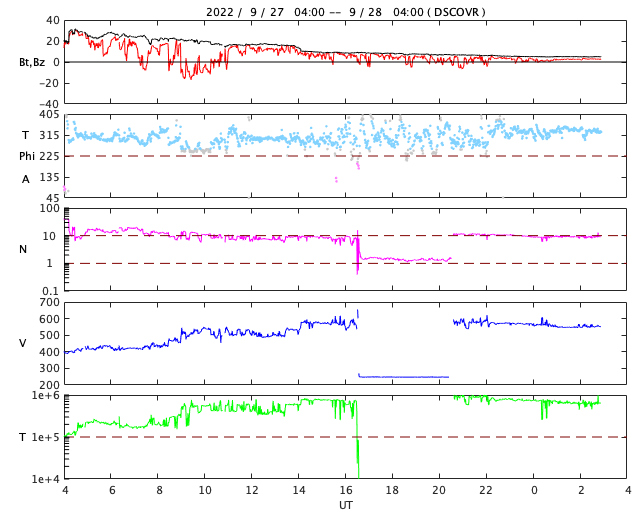Select the 22 tick on the UT axis

487,490
